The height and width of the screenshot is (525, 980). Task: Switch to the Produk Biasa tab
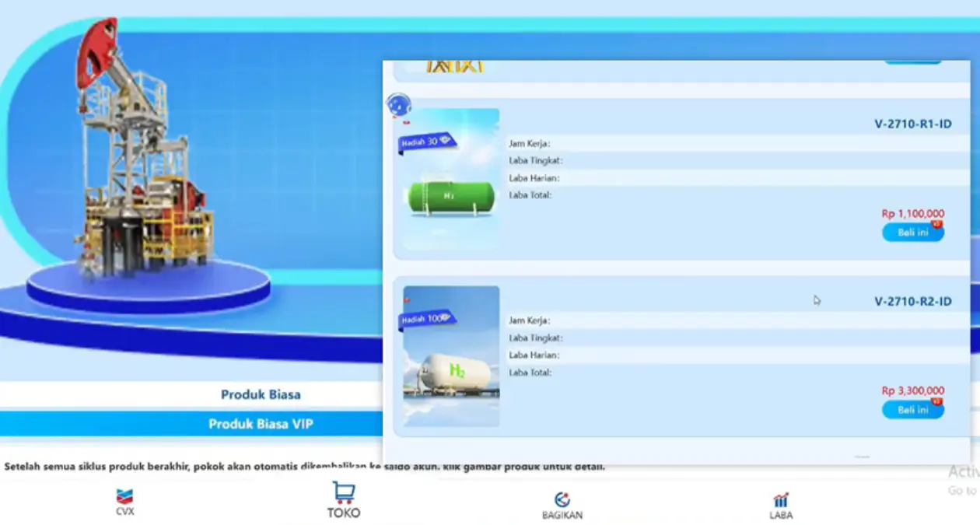260,394
